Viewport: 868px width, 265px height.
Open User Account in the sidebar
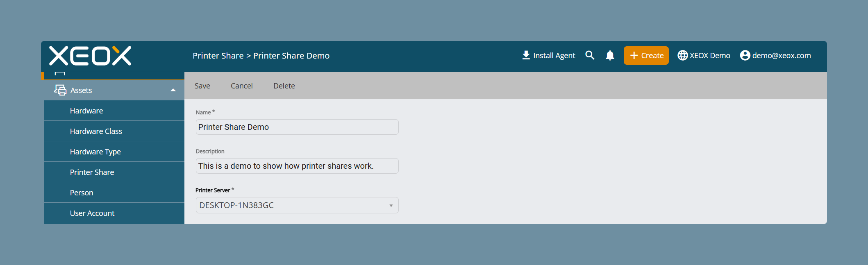pyautogui.click(x=114, y=213)
